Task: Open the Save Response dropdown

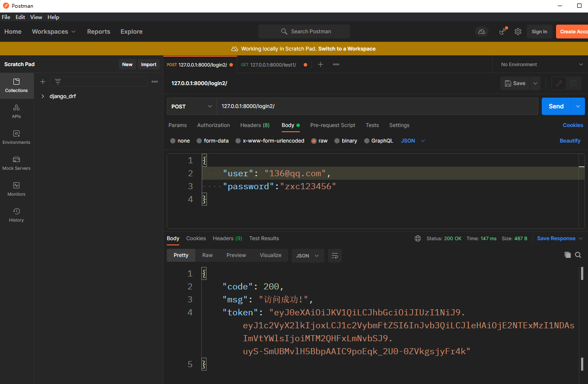Action: point(560,238)
